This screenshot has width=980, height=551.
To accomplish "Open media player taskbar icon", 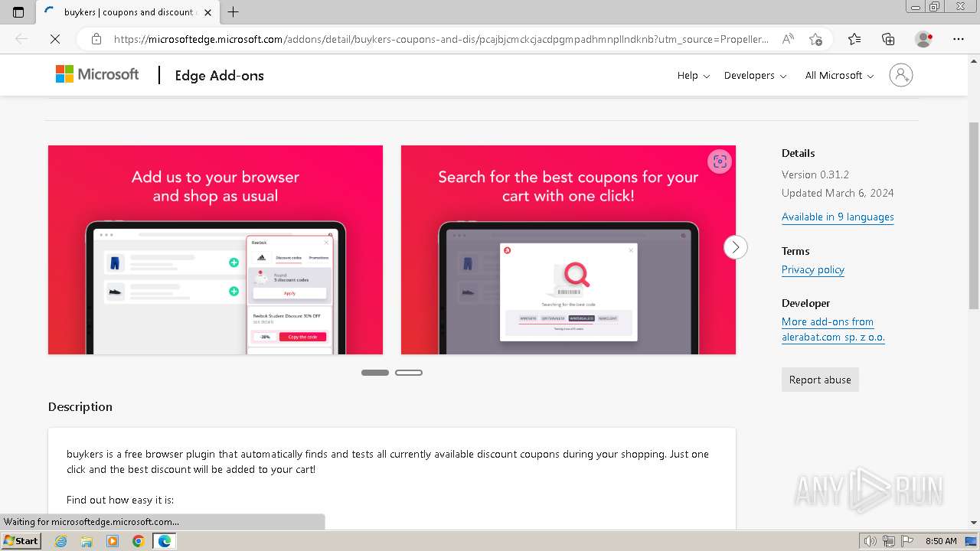I will 113,541.
